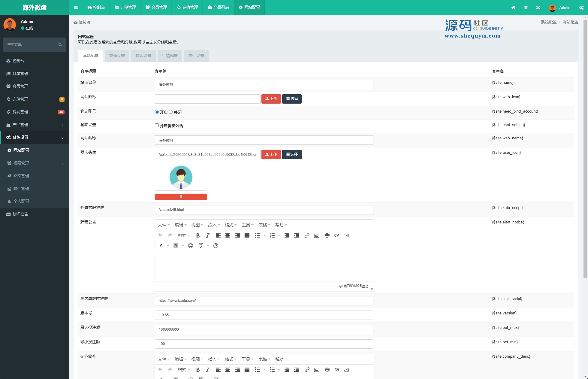Image resolution: width=588 pixels, height=379 pixels.
Task: Click the trash icon in the top bar
Action: pos(526,8)
